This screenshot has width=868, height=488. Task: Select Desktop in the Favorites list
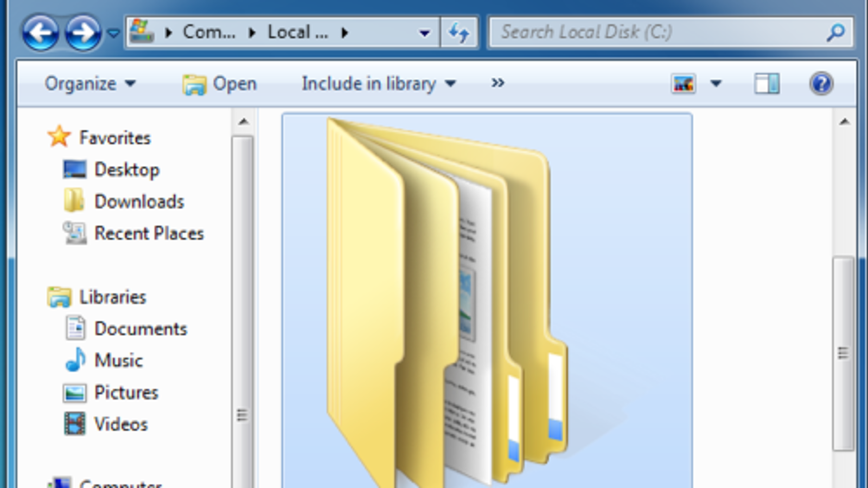point(127,169)
